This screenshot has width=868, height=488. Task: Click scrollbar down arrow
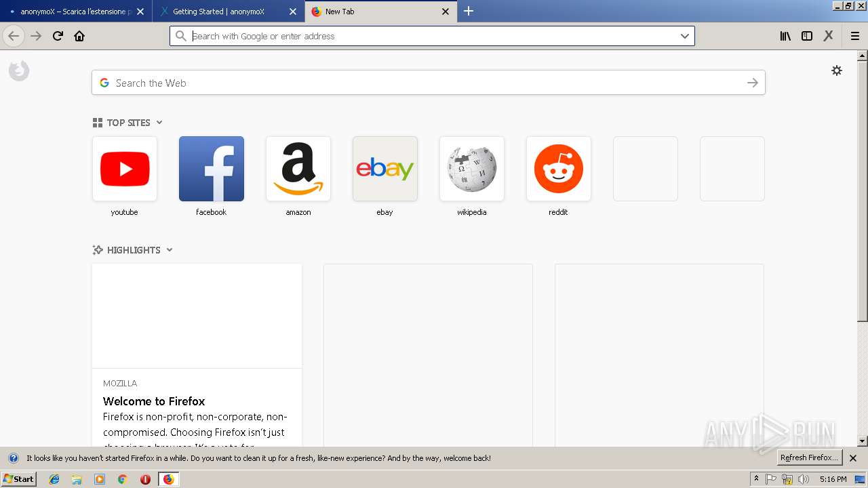click(x=863, y=441)
